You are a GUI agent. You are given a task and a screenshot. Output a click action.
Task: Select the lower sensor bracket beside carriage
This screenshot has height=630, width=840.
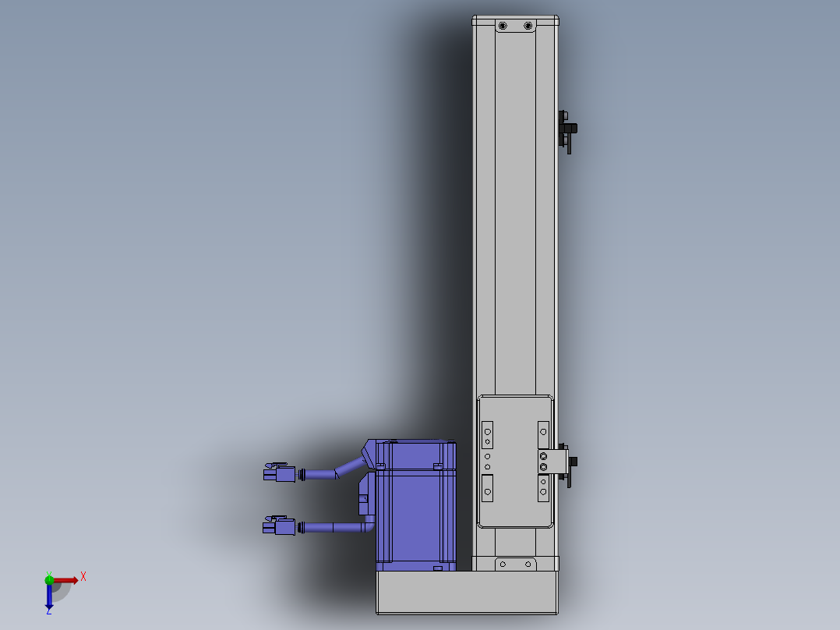pos(553,462)
